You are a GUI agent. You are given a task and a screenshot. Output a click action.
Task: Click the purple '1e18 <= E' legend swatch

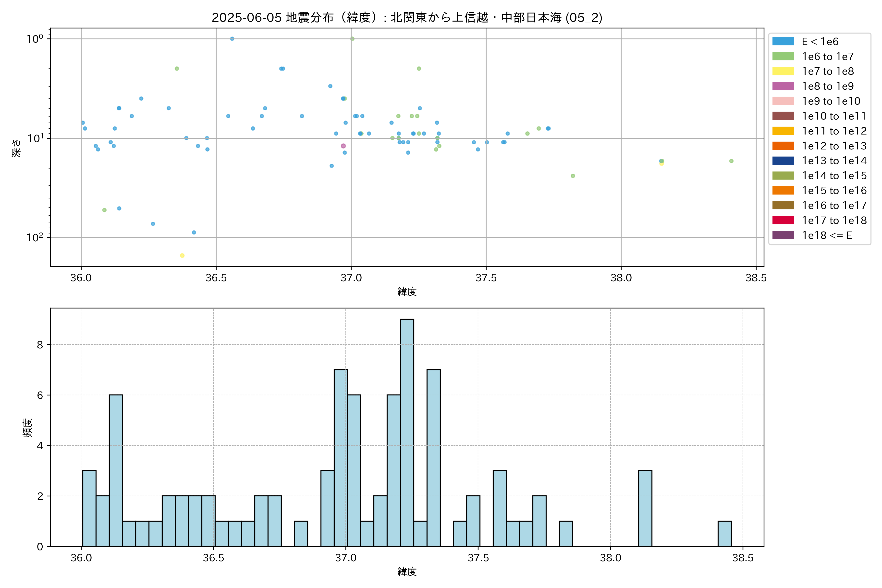[x=783, y=235]
